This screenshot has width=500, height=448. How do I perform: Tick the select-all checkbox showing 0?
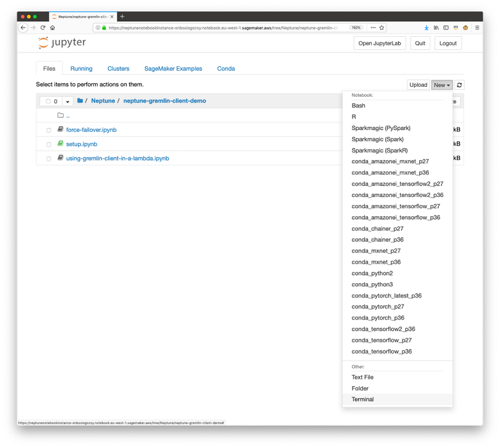48,101
